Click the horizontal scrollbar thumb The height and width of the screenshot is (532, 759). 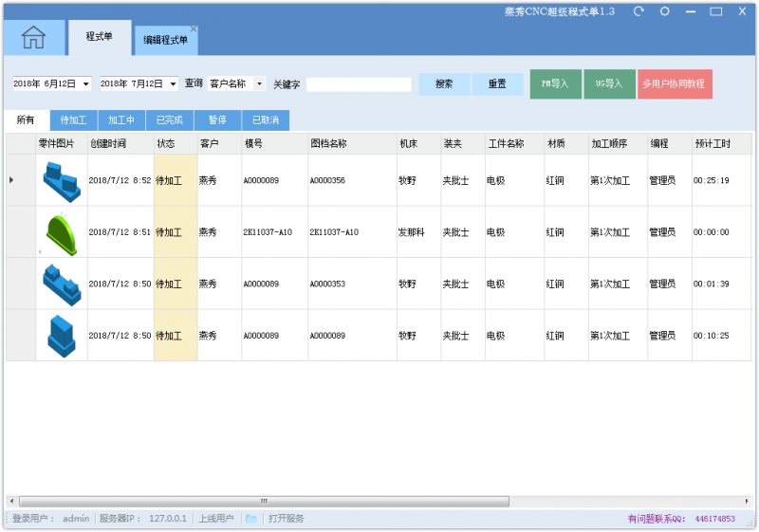coord(264,501)
